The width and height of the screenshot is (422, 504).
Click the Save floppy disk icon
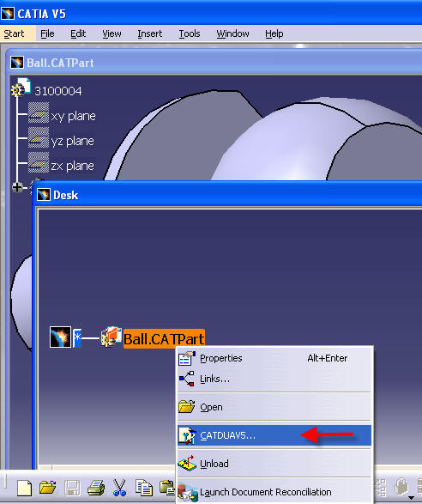[72, 488]
